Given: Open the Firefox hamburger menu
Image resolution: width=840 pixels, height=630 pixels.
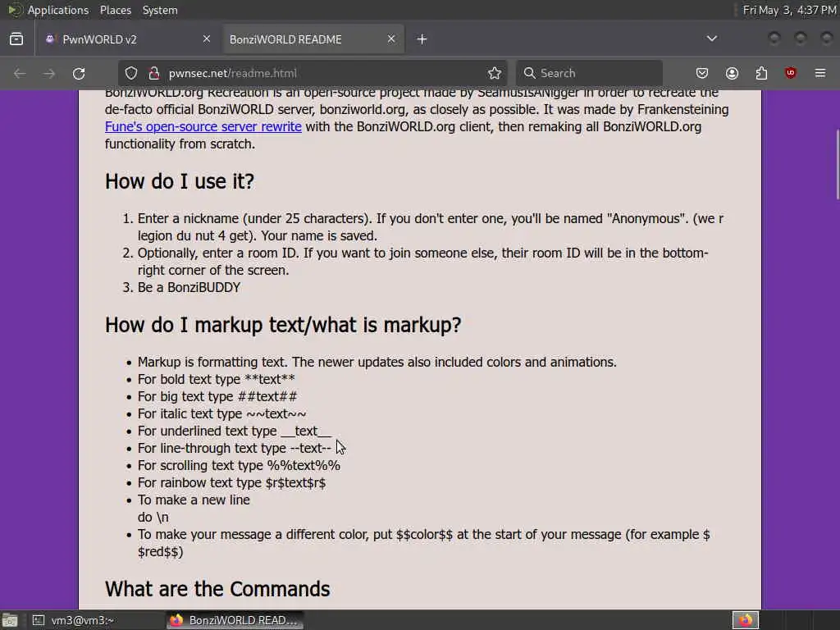Looking at the screenshot, I should [820, 73].
